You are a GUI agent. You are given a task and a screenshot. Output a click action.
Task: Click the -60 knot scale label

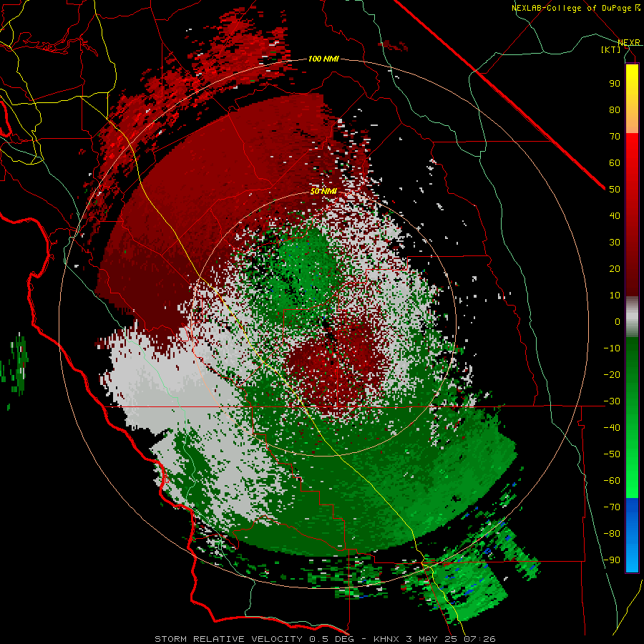click(612, 481)
